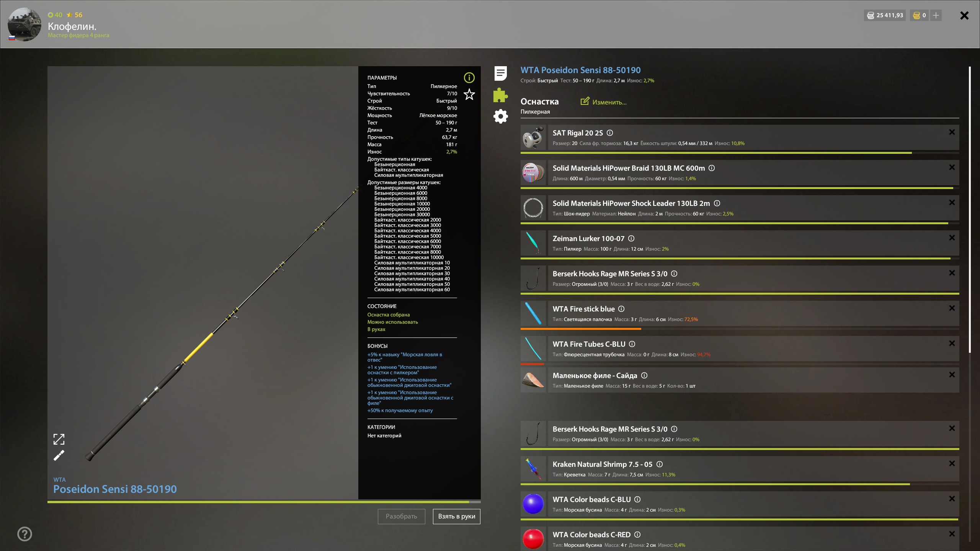Click the rig list vertical scrollbar

[x=970, y=210]
